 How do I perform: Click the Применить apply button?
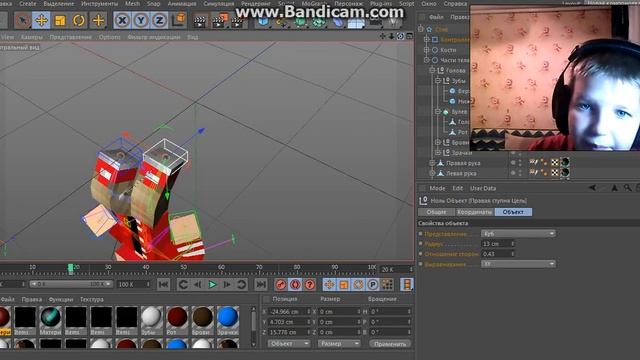[390, 344]
